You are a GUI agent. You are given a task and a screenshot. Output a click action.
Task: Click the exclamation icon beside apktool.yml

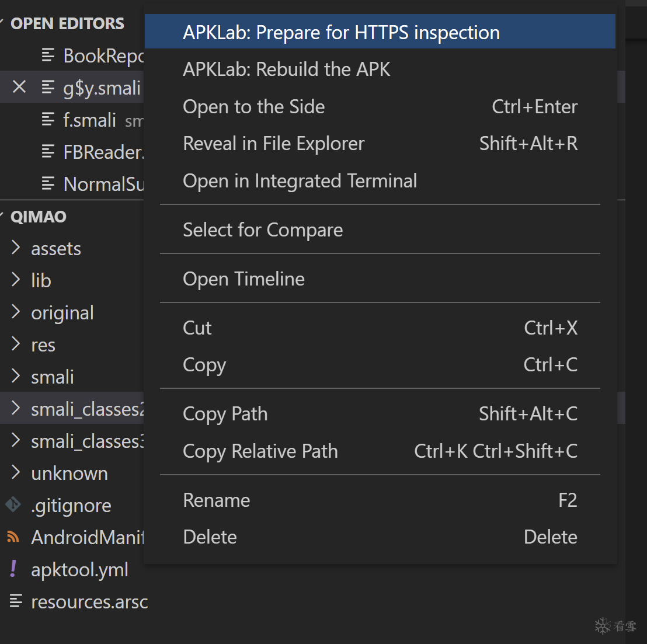13,569
